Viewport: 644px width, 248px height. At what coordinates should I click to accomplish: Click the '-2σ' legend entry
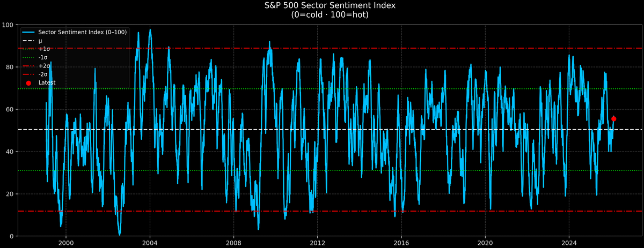point(35,74)
